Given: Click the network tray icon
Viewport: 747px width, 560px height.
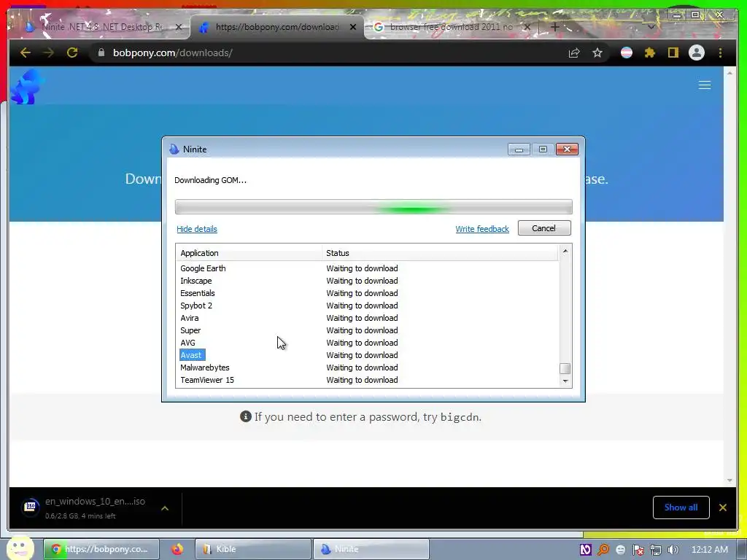Looking at the screenshot, I should [x=656, y=550].
